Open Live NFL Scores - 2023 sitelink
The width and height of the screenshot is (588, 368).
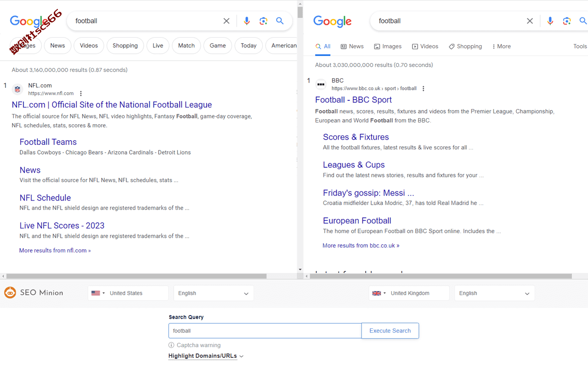(x=62, y=226)
